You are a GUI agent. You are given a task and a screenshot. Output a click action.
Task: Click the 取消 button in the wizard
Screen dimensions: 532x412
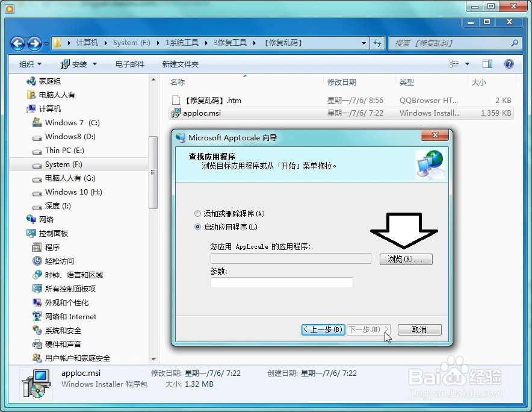pos(419,329)
